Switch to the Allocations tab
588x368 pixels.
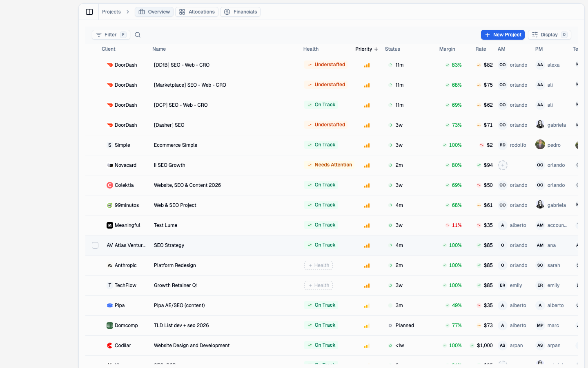pyautogui.click(x=197, y=12)
